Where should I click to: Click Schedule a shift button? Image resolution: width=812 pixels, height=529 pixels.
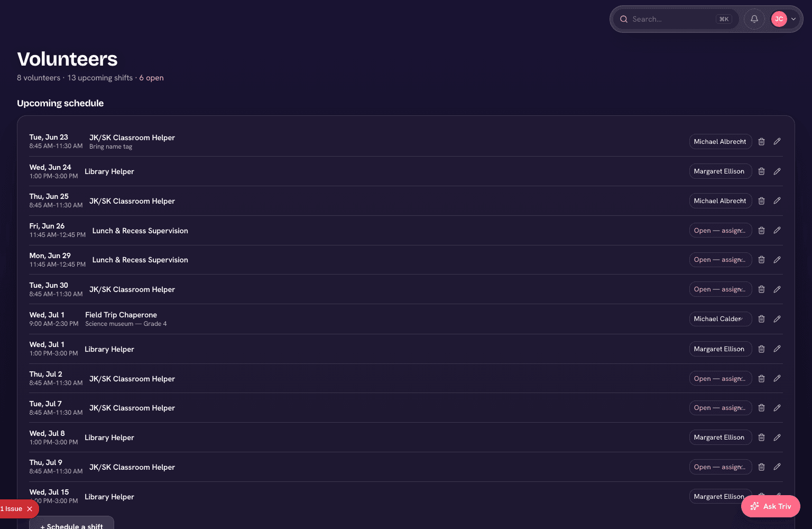pos(72,524)
